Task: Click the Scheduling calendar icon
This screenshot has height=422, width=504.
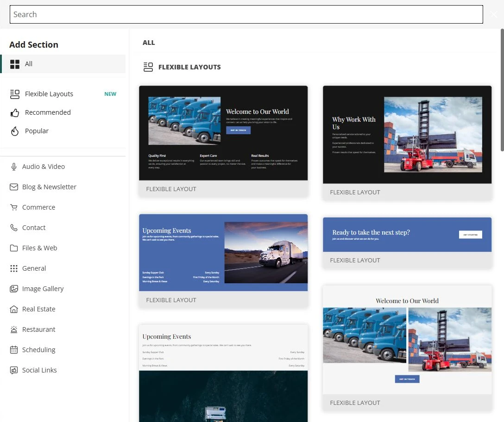Action: [14, 350]
